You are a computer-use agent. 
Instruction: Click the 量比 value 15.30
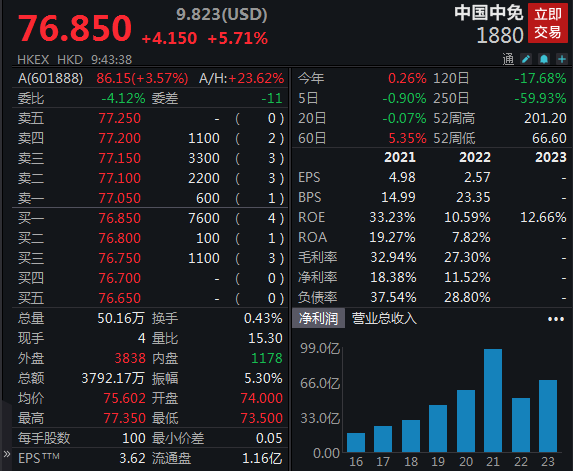tap(265, 338)
